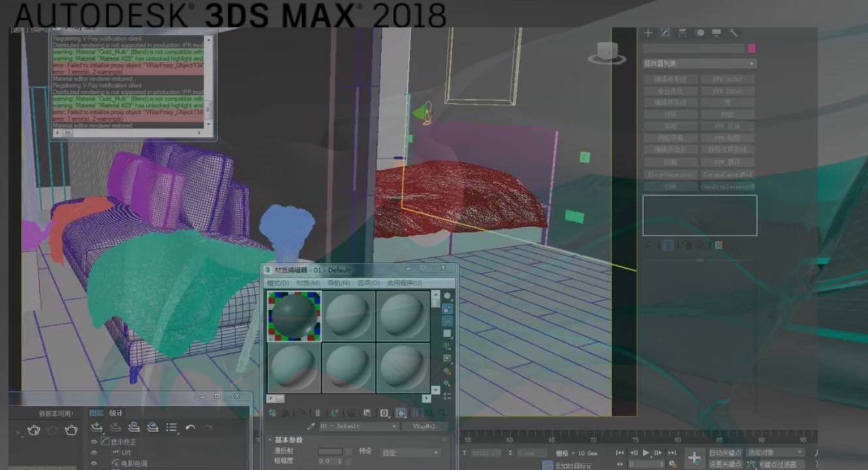Click Assign Material to Selection icon
868x470 pixels.
pyautogui.click(x=301, y=413)
